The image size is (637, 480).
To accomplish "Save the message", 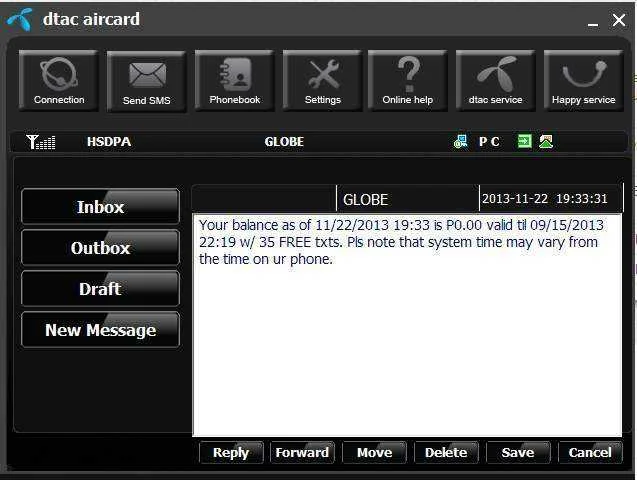I will pyautogui.click(x=518, y=452).
